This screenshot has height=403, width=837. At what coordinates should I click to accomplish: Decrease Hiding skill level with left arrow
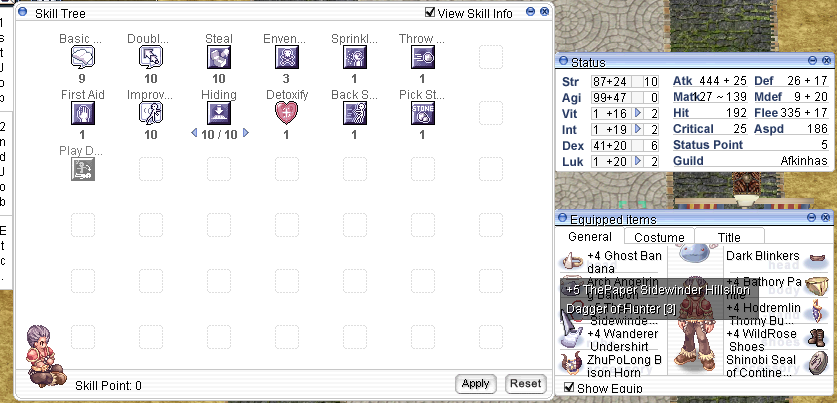tap(194, 133)
